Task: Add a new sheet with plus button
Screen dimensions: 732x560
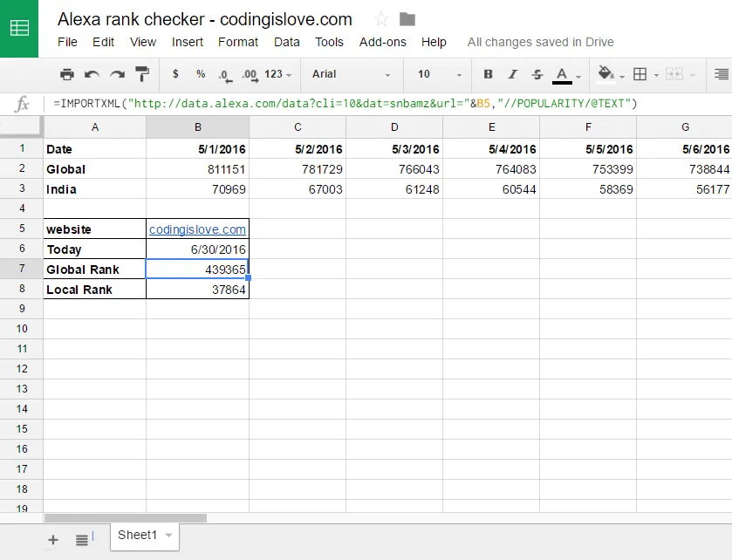Action: click(53, 540)
